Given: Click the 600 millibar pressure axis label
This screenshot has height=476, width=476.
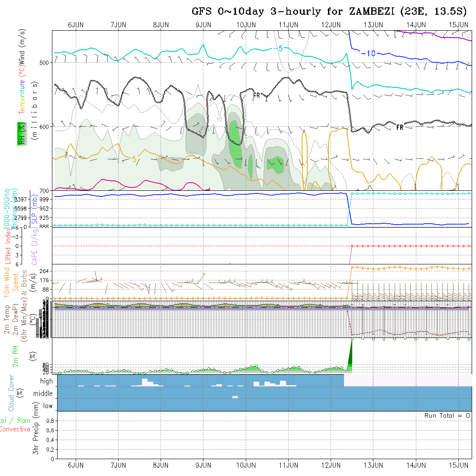Looking at the screenshot, I should coord(45,126).
